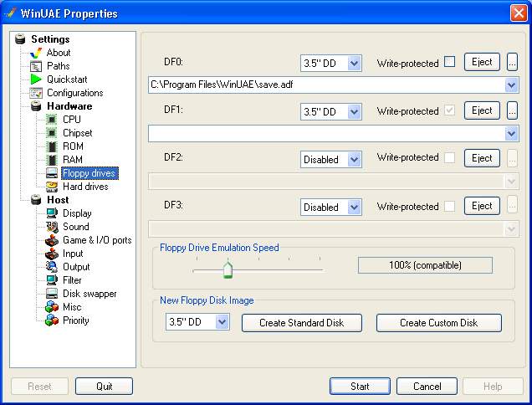Viewport: 532px width, 405px height.
Task: Click the About checkmark icon
Action: pyautogui.click(x=36, y=53)
